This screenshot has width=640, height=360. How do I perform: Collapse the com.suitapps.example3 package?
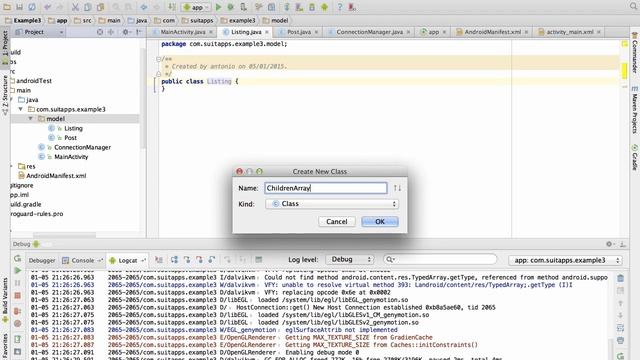click(20, 109)
